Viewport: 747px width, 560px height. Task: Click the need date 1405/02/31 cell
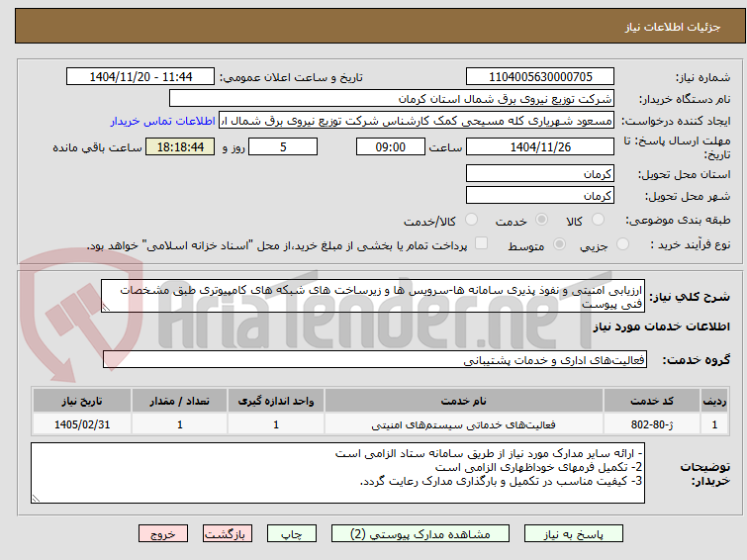[x=82, y=424]
